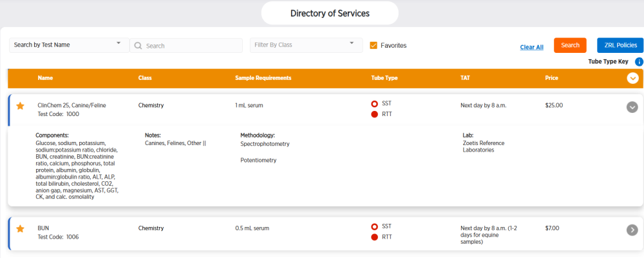The height and width of the screenshot is (258, 644).
Task: Click the Lab heading
Action: coord(468,135)
